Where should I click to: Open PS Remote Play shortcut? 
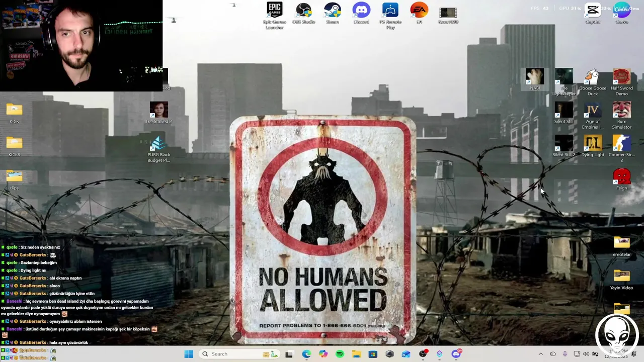click(390, 16)
